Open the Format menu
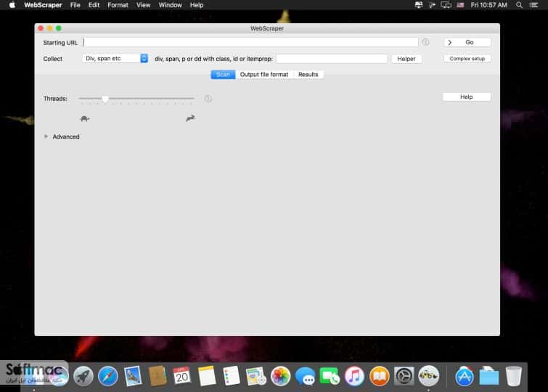Viewport: 548px width, 392px height. point(118,5)
